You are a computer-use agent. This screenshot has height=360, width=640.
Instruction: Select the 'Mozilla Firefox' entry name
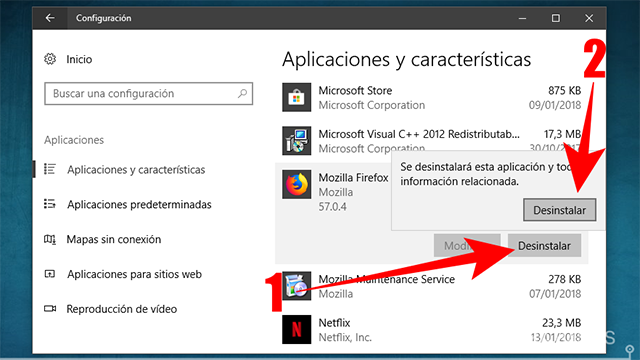pyautogui.click(x=353, y=178)
